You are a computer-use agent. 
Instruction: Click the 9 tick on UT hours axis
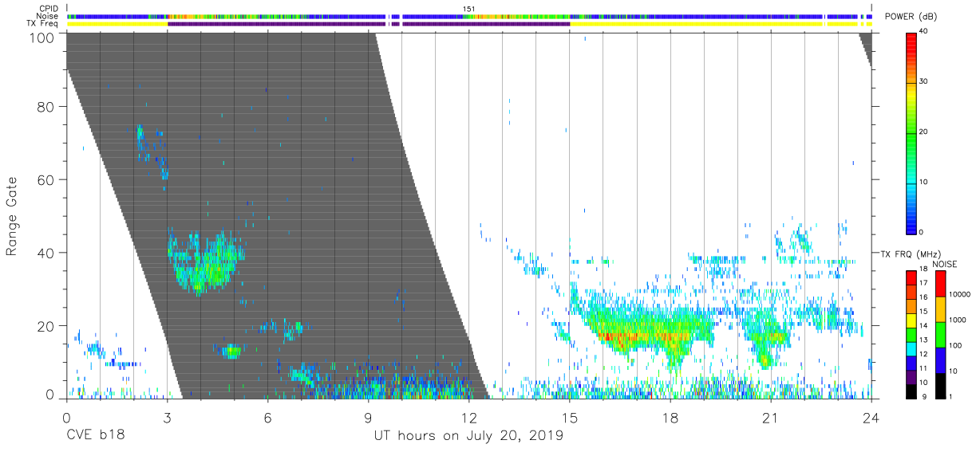[368, 418]
